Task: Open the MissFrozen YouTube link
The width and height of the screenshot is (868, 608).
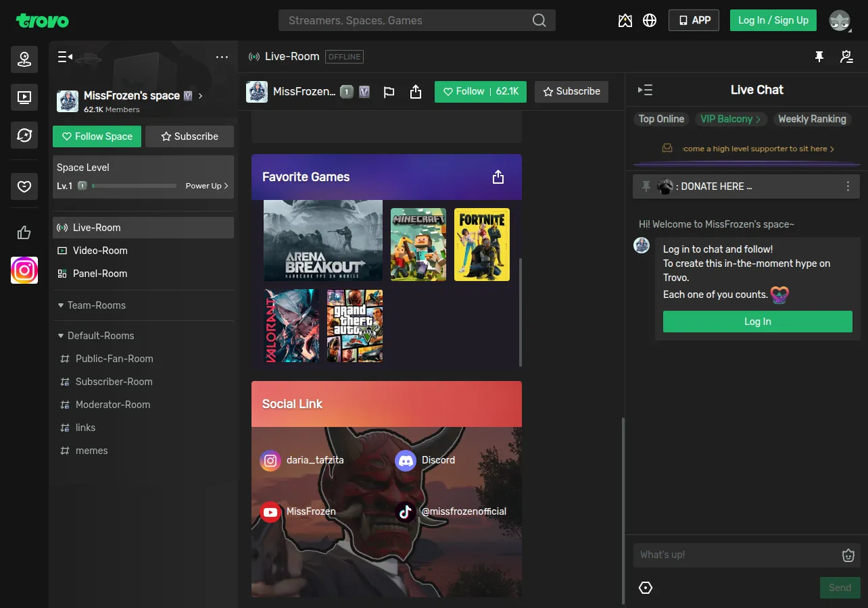Action: 298,512
